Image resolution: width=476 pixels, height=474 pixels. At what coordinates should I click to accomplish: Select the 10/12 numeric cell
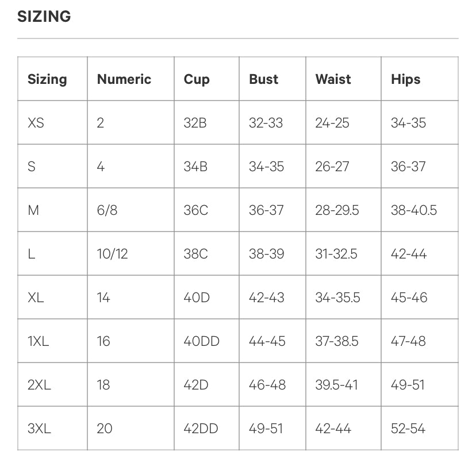tap(113, 254)
